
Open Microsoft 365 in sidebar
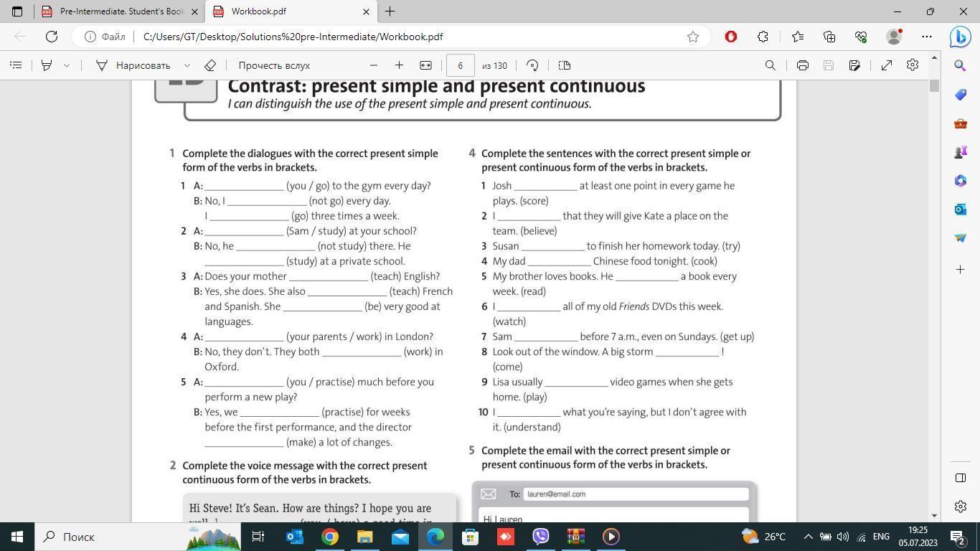[x=961, y=180]
